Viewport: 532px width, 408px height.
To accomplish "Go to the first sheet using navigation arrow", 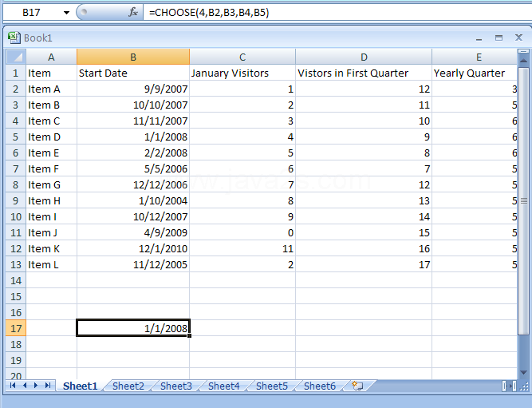I will 13,385.
